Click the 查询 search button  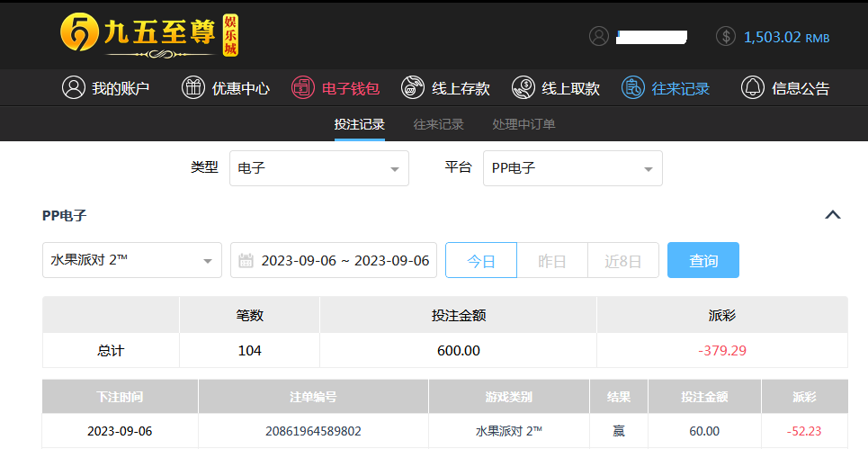pos(703,260)
